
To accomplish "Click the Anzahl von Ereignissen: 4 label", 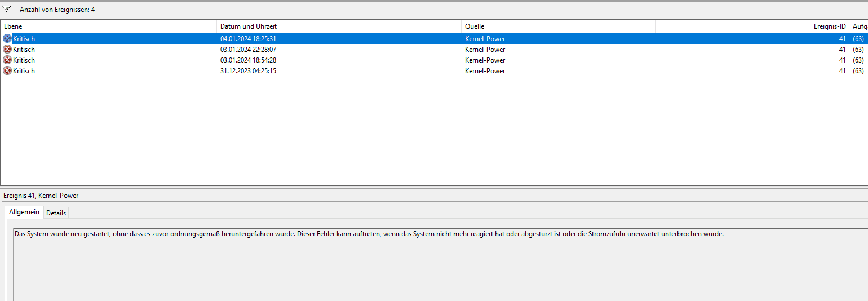I will pos(57,10).
